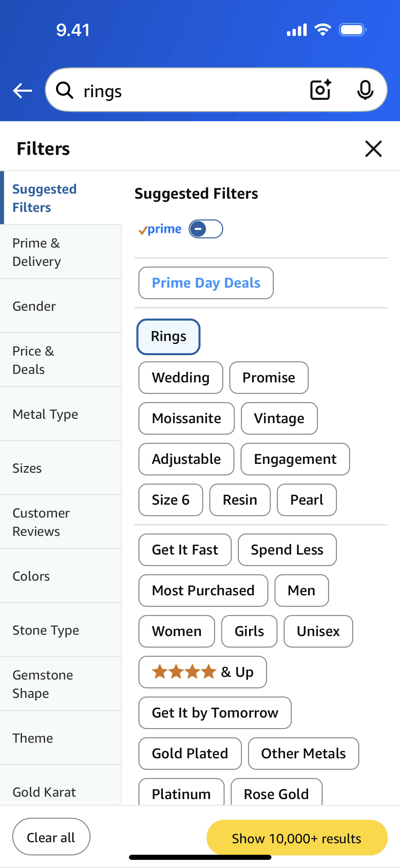Open camera lens visual search
The image size is (400, 868).
pyautogui.click(x=321, y=90)
